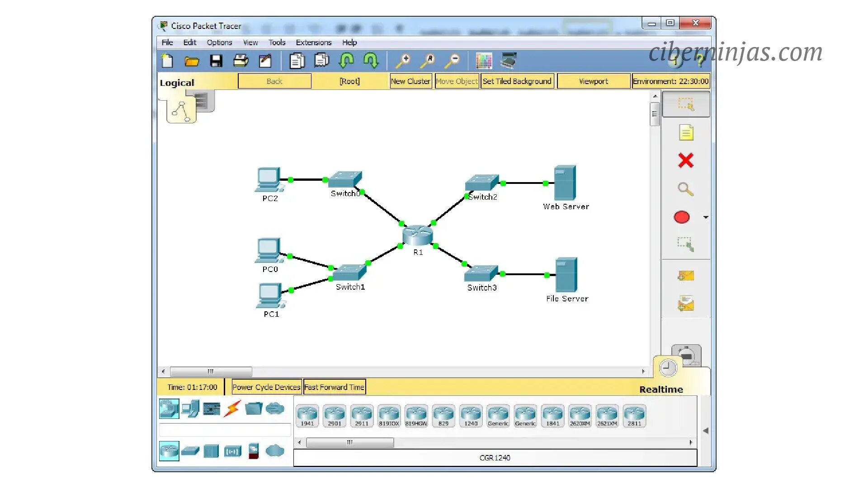This screenshot has height=488, width=868.
Task: Click the Place Note tool icon
Action: click(685, 133)
